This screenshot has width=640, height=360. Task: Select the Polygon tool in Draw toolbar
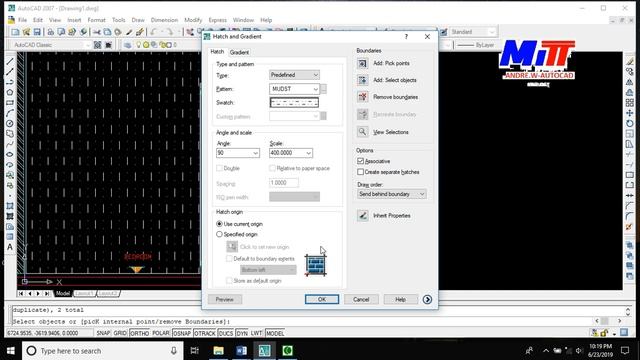pyautogui.click(x=10, y=92)
